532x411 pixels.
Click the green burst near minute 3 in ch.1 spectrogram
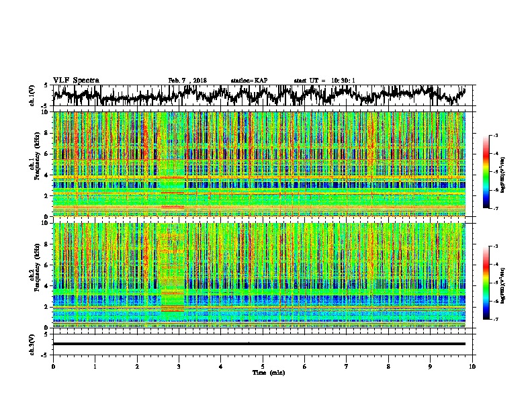pyautogui.click(x=173, y=164)
